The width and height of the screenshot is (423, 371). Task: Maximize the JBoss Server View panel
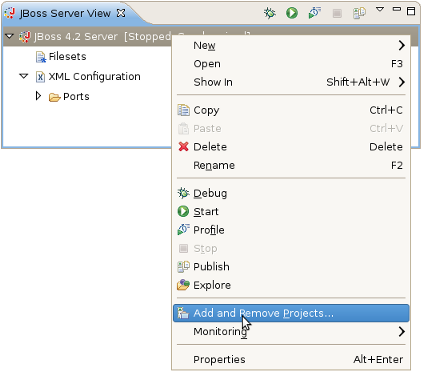click(411, 11)
